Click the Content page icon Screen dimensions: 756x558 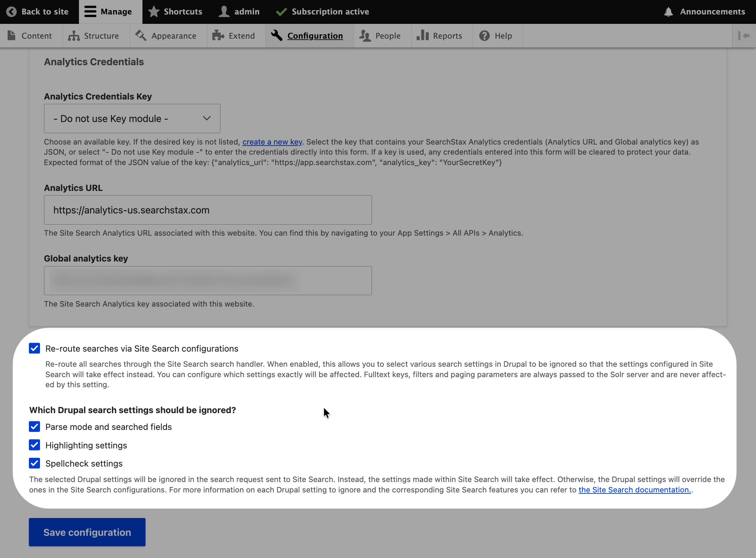point(11,36)
